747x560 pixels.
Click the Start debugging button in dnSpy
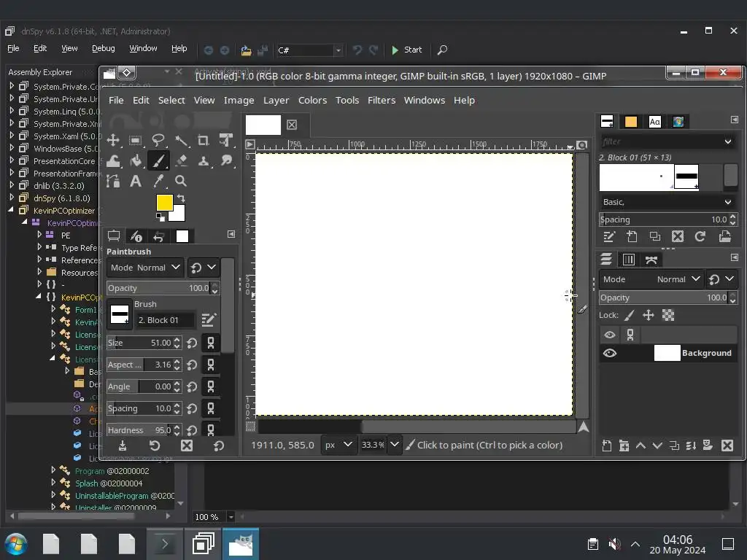pos(407,50)
